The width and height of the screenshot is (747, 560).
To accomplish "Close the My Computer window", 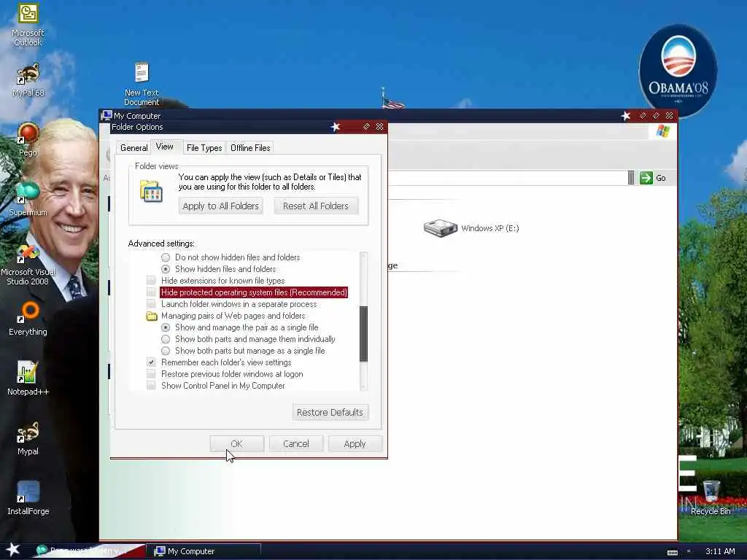I will point(670,115).
